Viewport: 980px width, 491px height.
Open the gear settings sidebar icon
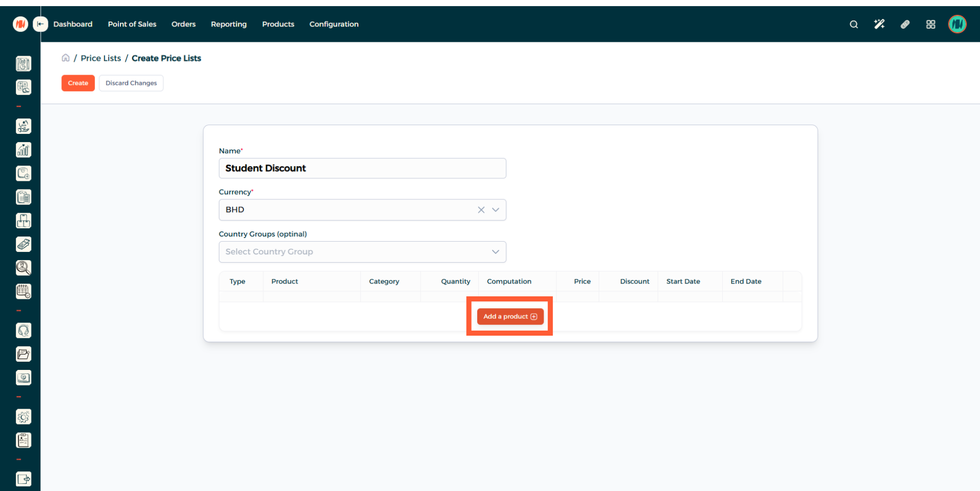tap(23, 417)
